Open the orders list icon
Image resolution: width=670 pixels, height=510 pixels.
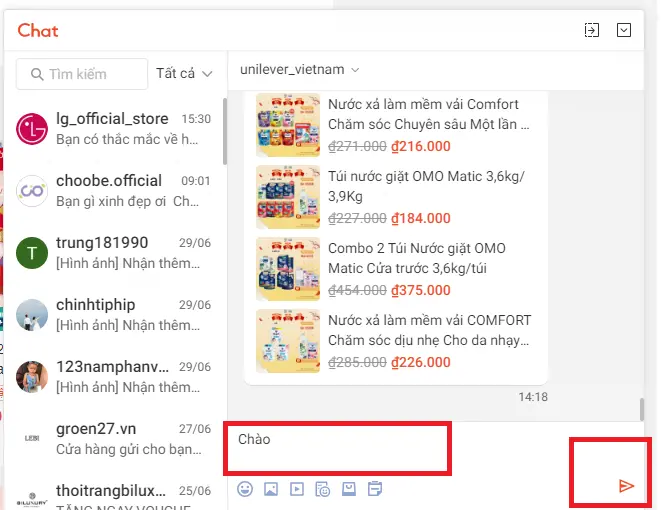[x=375, y=489]
